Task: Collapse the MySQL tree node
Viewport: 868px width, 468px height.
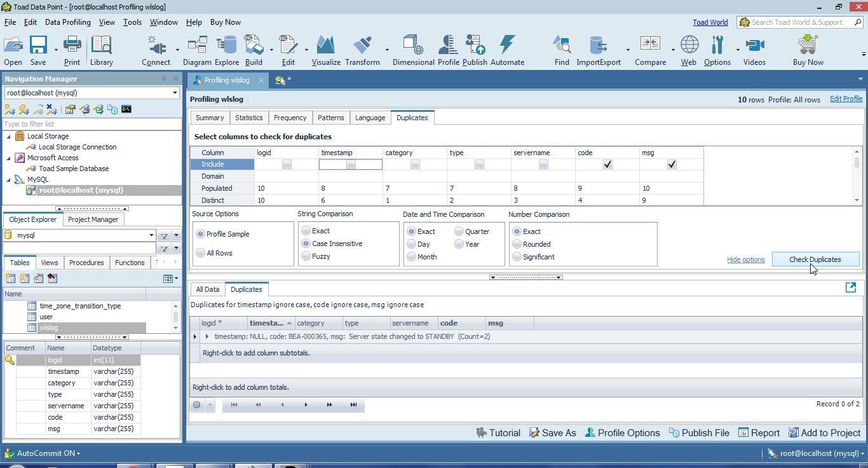Action: (9, 179)
